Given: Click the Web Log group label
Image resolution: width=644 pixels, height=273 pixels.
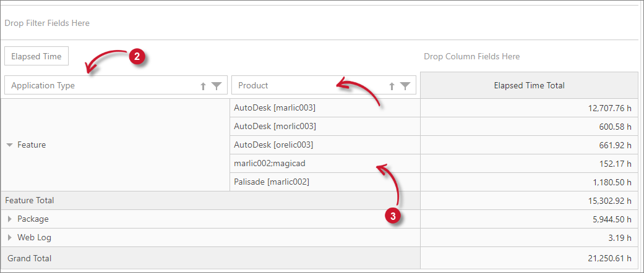Looking at the screenshot, I should 34,237.
